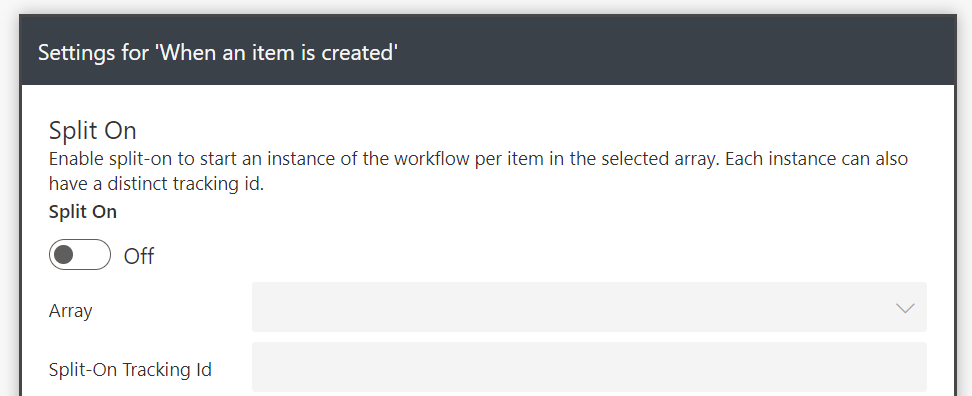Click the gray knob inside the Split On switch
The width and height of the screenshot is (972, 396).
[x=64, y=255]
